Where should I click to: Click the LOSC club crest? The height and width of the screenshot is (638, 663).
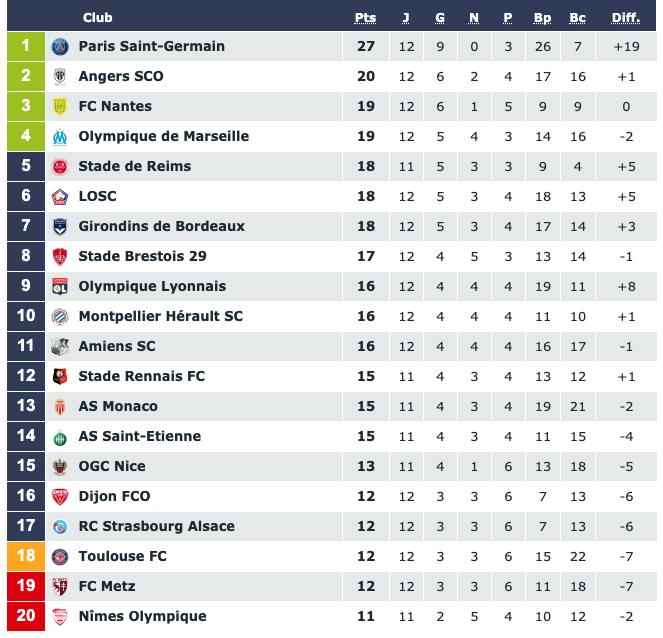(x=60, y=197)
